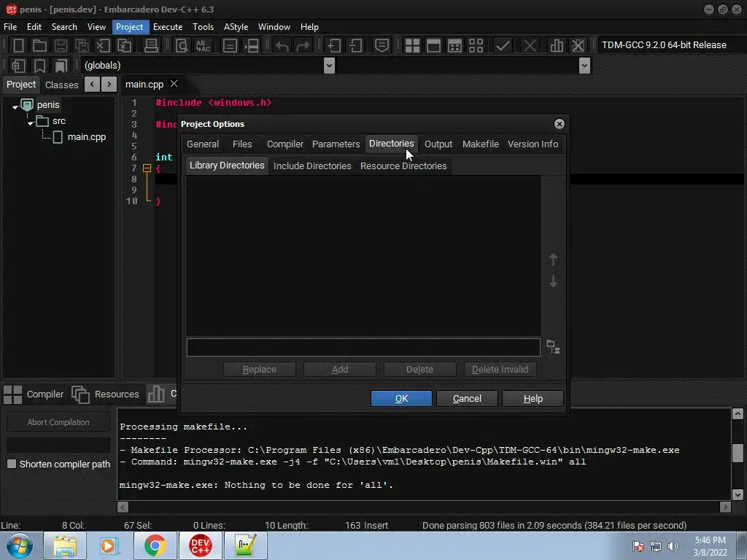This screenshot has width=747, height=560.
Task: Click the Toggle bookmark icon
Action: (39, 66)
